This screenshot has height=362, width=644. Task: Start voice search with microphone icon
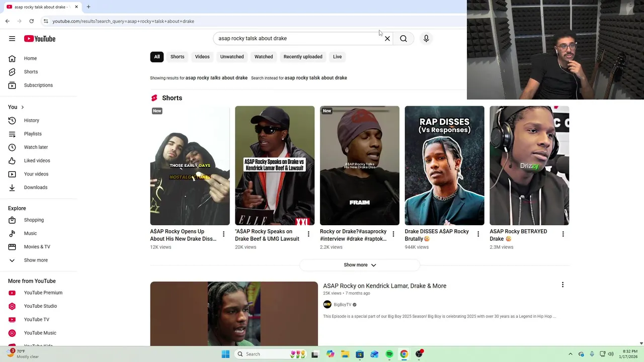point(426,39)
